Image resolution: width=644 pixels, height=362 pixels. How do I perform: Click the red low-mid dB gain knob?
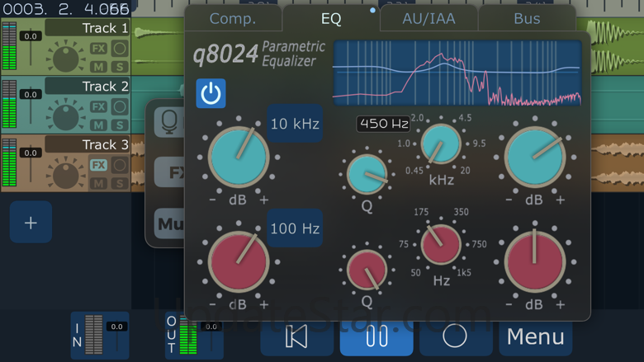click(x=535, y=261)
